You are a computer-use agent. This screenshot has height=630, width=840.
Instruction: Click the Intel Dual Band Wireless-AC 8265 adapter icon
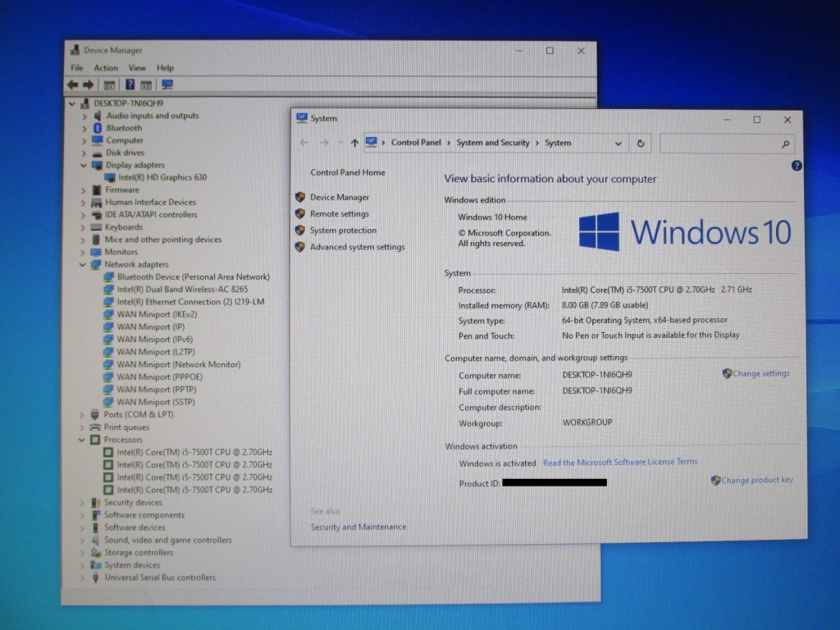(x=109, y=290)
